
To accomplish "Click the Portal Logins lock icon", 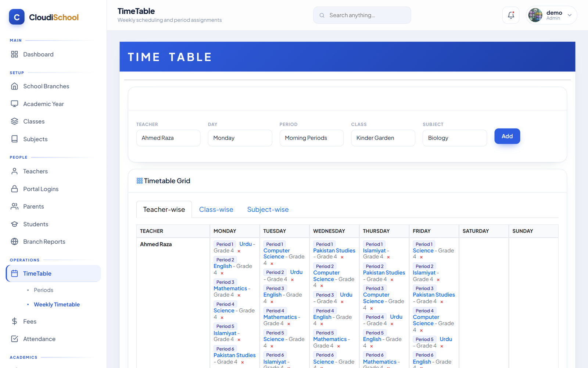I will tap(14, 189).
